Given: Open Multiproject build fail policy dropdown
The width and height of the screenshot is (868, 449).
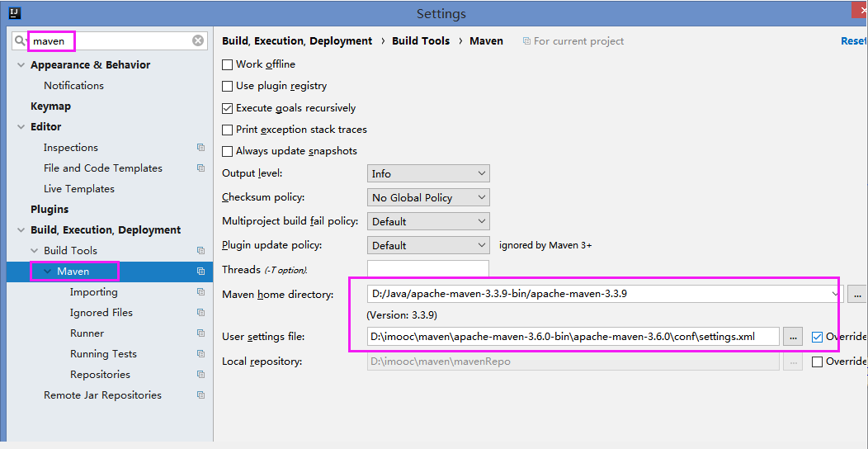Looking at the screenshot, I should [x=428, y=221].
